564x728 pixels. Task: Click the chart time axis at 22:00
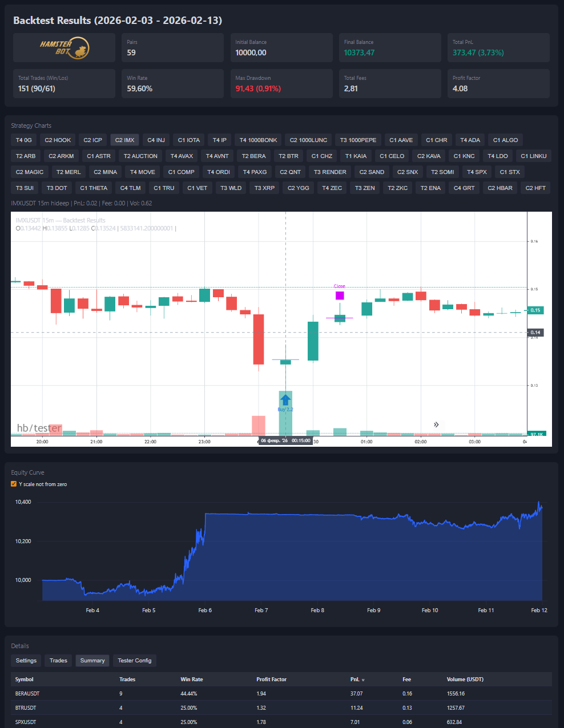point(150,442)
